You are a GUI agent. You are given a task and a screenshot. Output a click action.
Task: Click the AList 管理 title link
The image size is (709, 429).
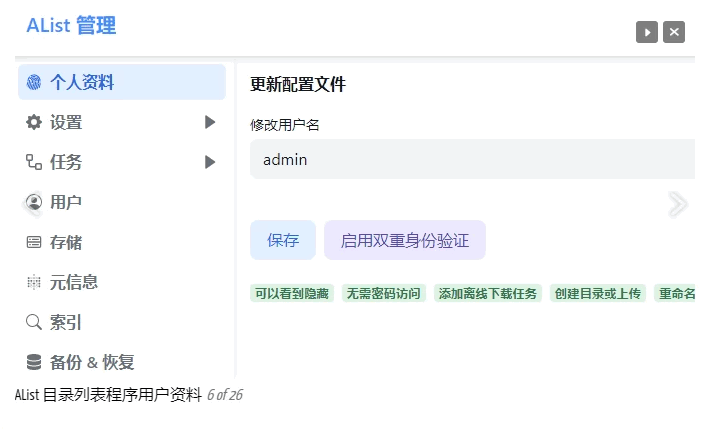(71, 25)
